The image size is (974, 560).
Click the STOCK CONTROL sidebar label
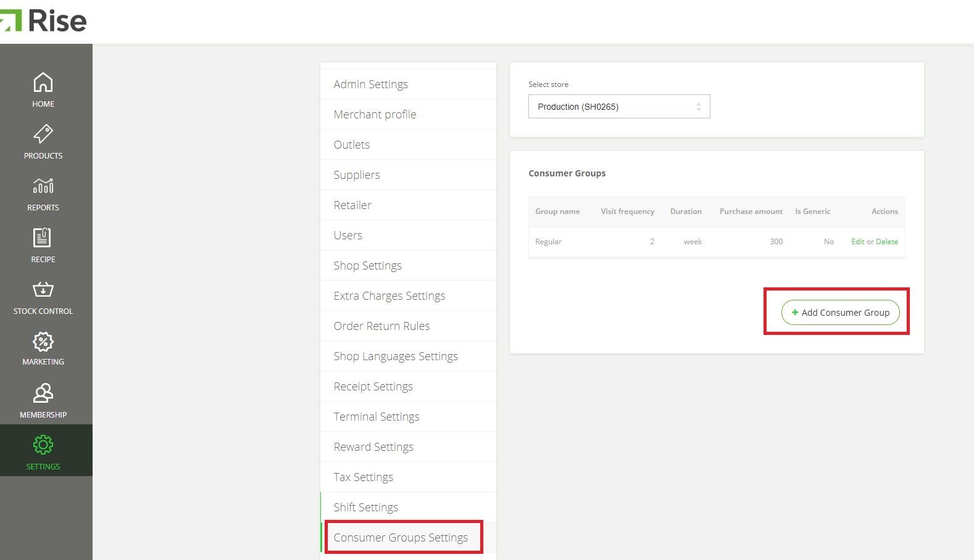point(43,311)
